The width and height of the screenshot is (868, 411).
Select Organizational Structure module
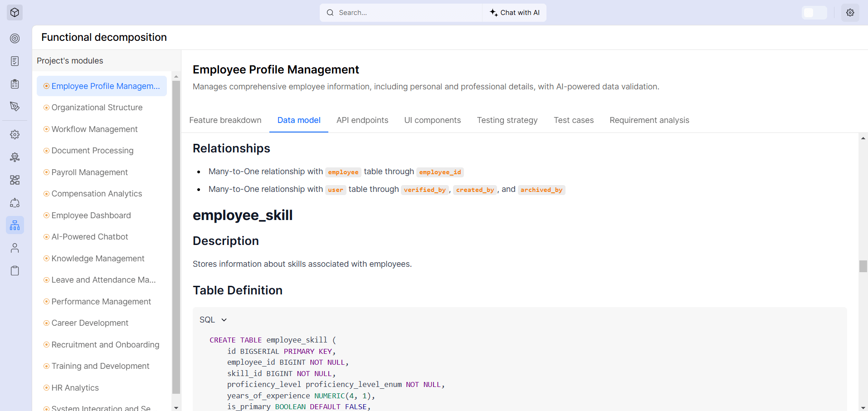pyautogui.click(x=102, y=108)
